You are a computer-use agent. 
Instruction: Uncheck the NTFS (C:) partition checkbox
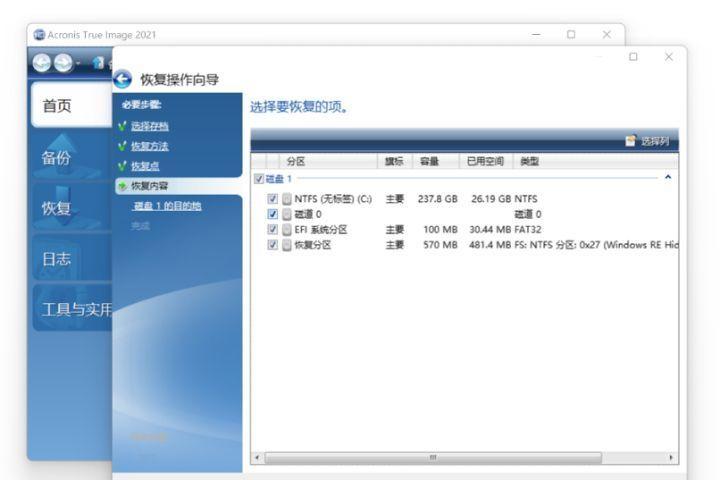coord(273,199)
